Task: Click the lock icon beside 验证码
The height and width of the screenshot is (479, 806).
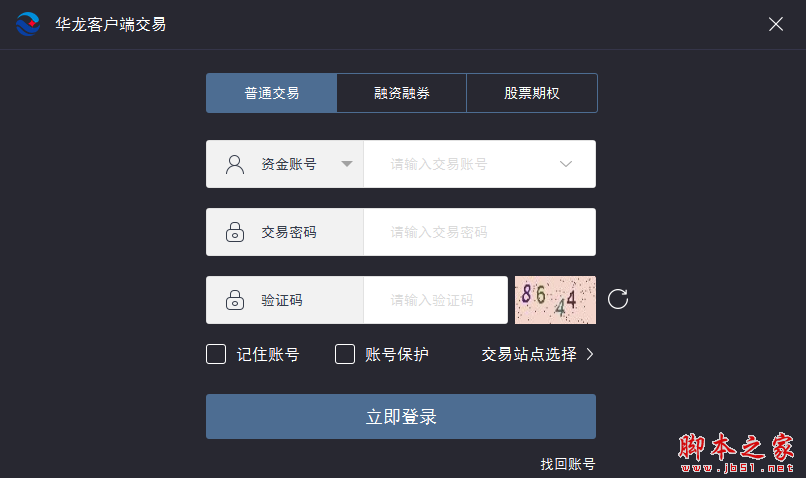Action: [x=235, y=300]
